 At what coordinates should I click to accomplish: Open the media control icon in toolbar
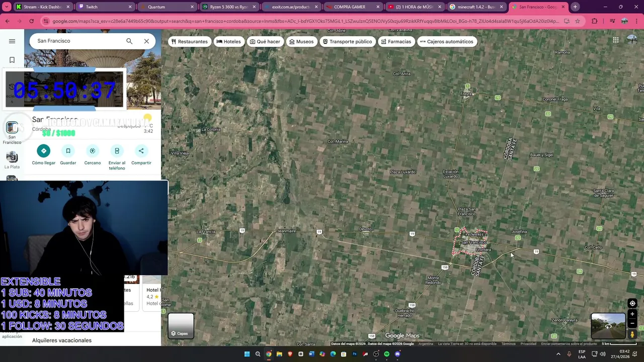click(x=612, y=21)
